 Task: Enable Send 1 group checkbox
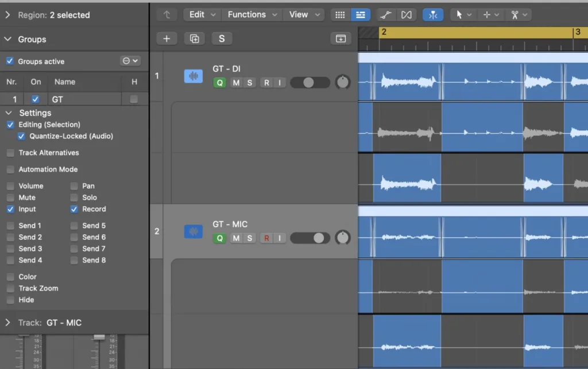[x=10, y=226]
